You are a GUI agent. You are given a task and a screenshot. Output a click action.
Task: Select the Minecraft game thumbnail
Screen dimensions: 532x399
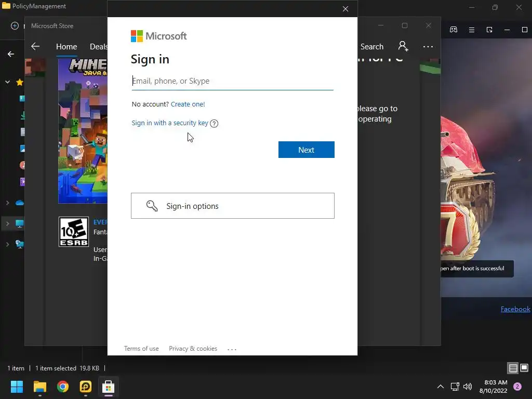[x=83, y=131]
